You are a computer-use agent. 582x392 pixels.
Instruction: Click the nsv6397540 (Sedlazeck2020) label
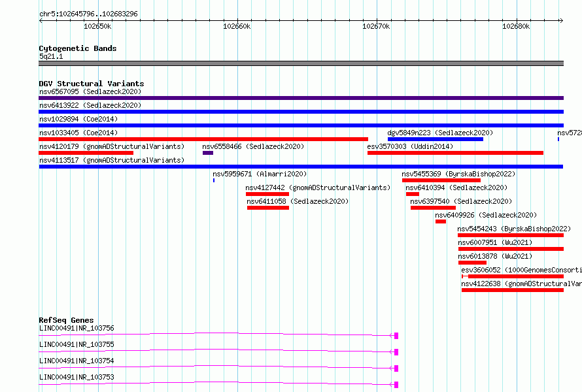tap(461, 201)
